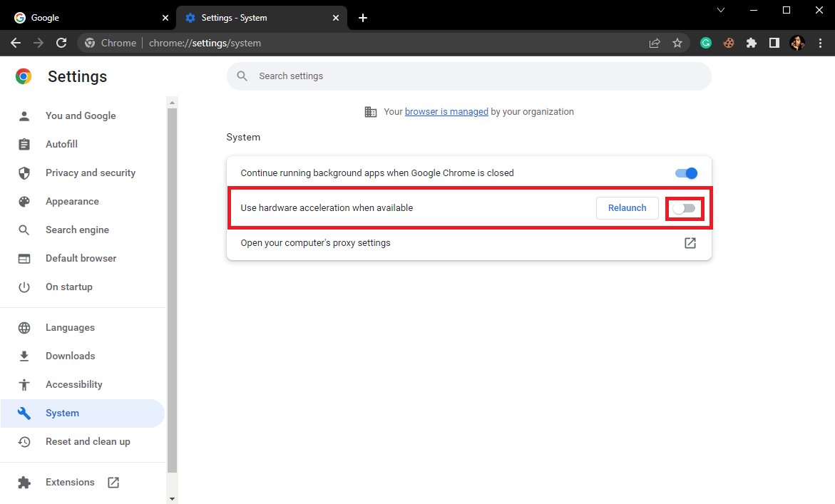
Task: Click the Extensions open-in-new-tab icon
Action: pyautogui.click(x=113, y=483)
